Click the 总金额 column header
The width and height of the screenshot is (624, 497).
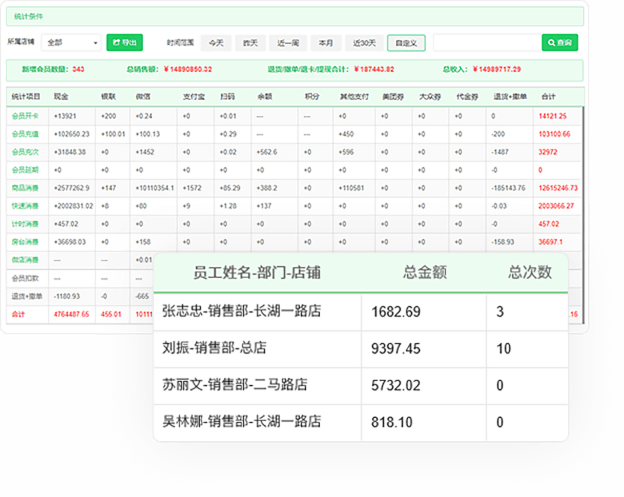coord(426,273)
